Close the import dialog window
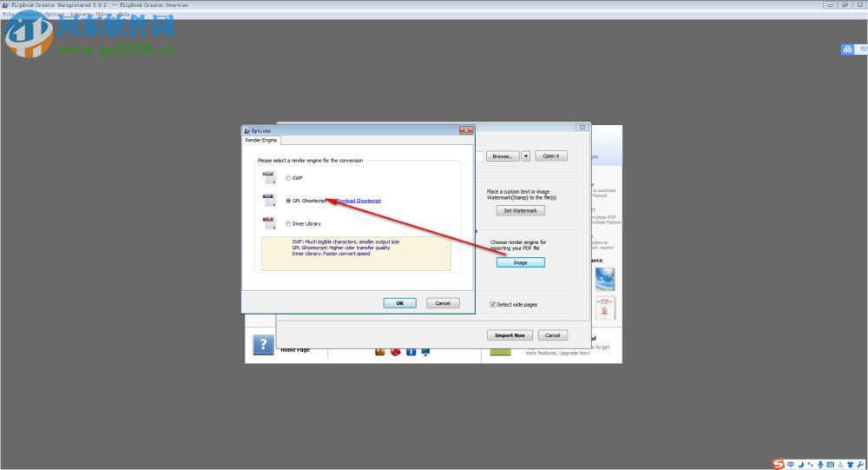The width and height of the screenshot is (868, 470). [582, 128]
